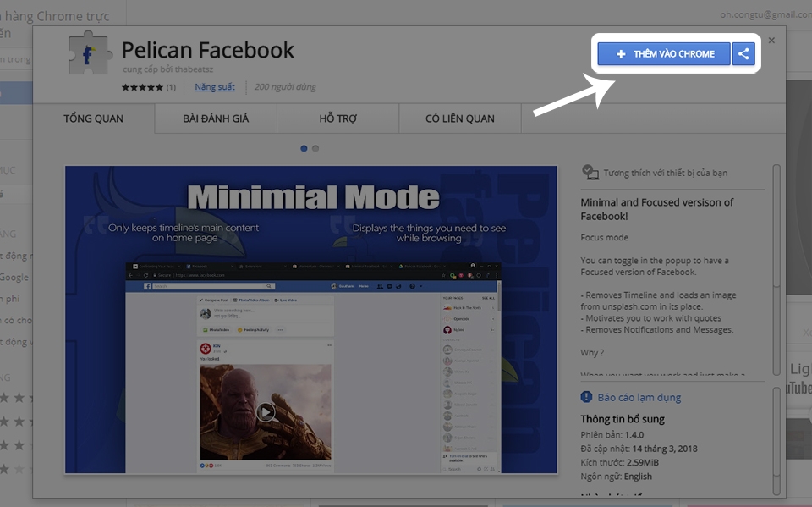Click 'Tương thích với thiết bị của bạn' text
This screenshot has width=812, height=507.
(666, 173)
